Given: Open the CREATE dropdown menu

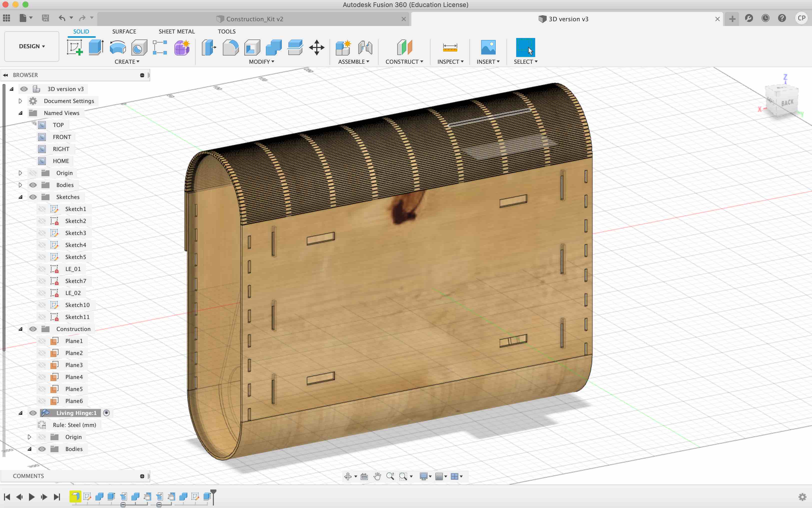Looking at the screenshot, I should coord(127,62).
